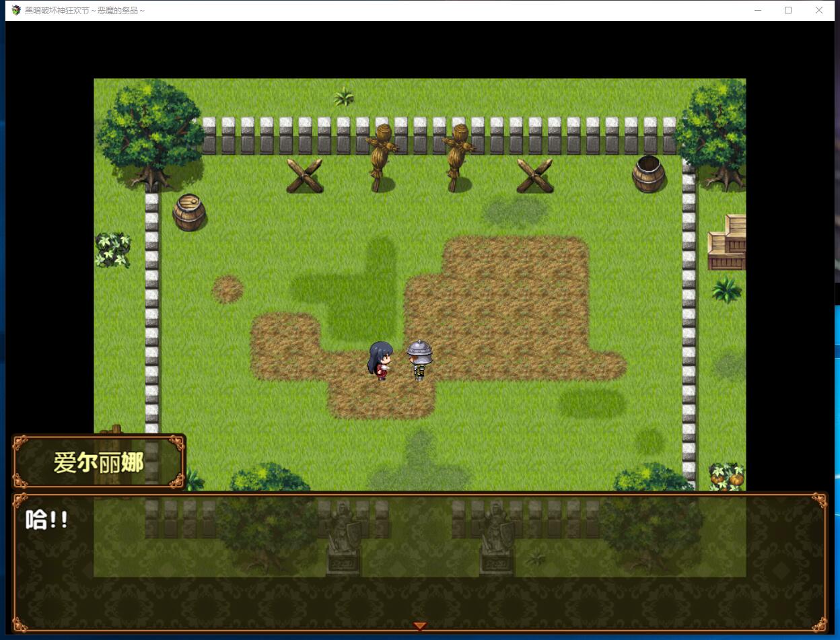Click the helmeted soldier character sprite

click(x=419, y=359)
